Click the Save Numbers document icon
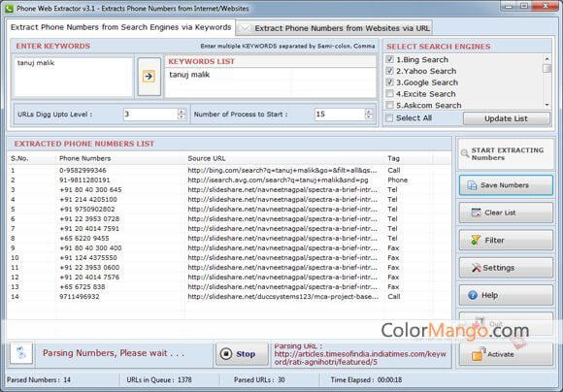The width and height of the screenshot is (563, 392). [472, 185]
